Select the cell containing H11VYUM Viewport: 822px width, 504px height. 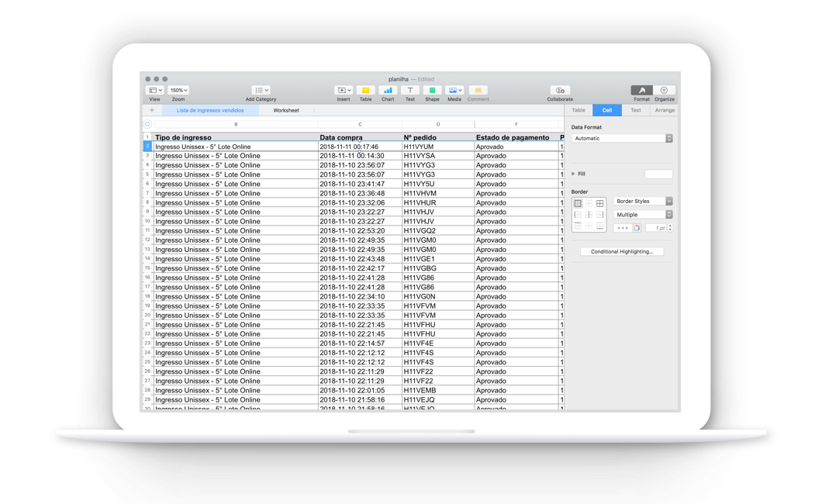pos(437,147)
